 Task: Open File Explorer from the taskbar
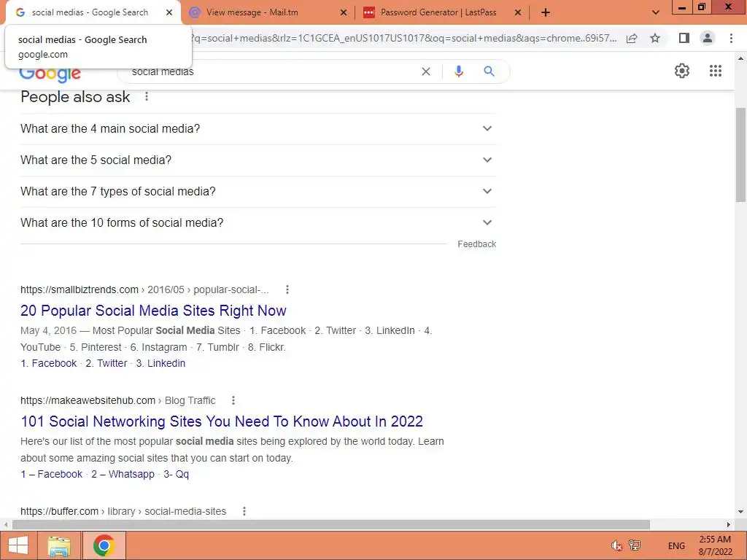coord(59,545)
